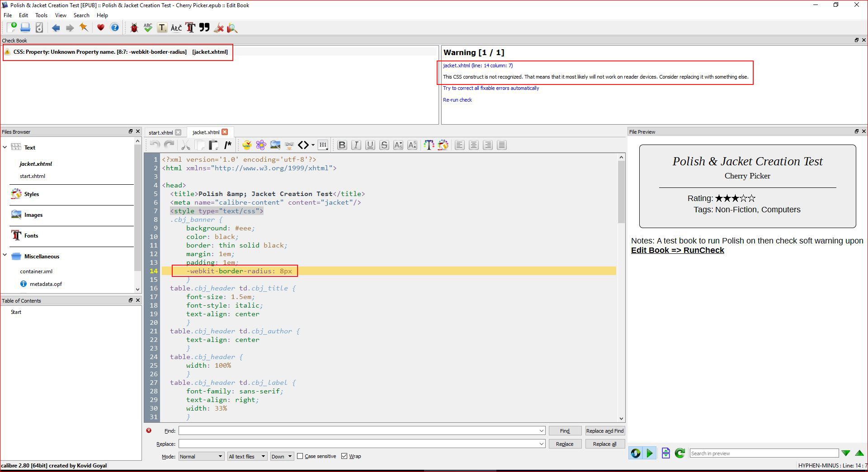Screen dimensions: 868x472
Task: Open the search Mode dropdown set to Normal
Action: pyautogui.click(x=201, y=456)
